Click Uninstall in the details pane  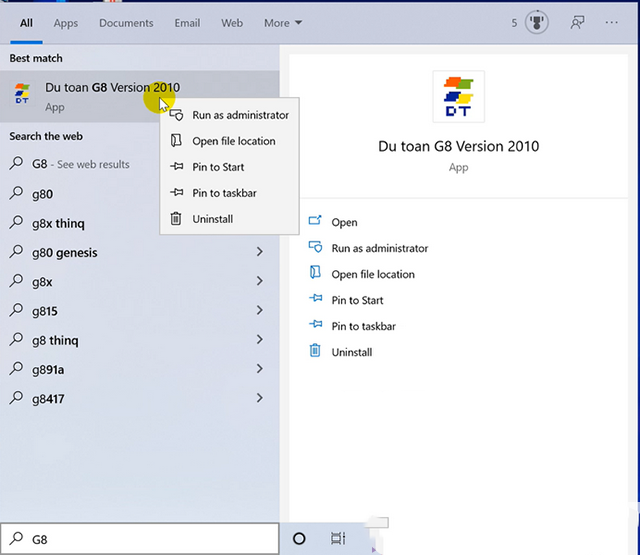click(x=351, y=352)
